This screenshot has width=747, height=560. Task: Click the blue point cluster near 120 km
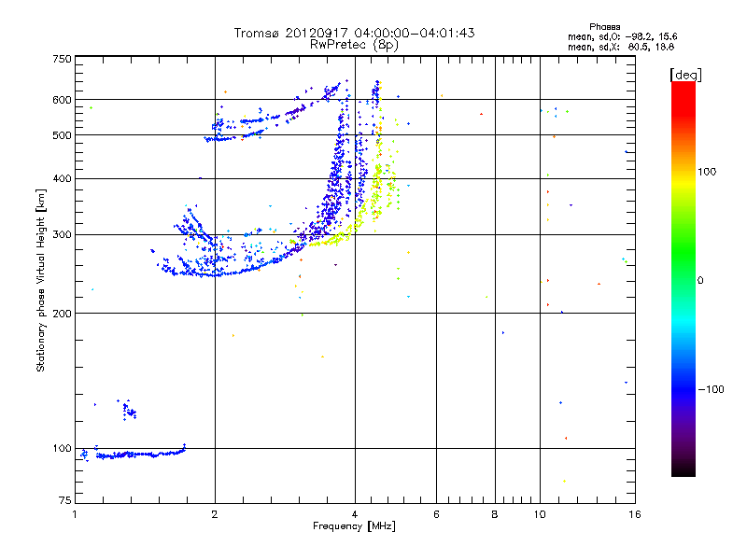128,410
